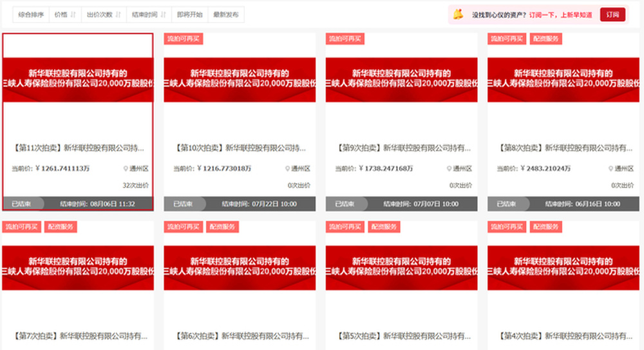The width and height of the screenshot is (644, 350).
Task: Click 流拍可再买 tag on 第5次拍卖
Action: pyautogui.click(x=345, y=227)
